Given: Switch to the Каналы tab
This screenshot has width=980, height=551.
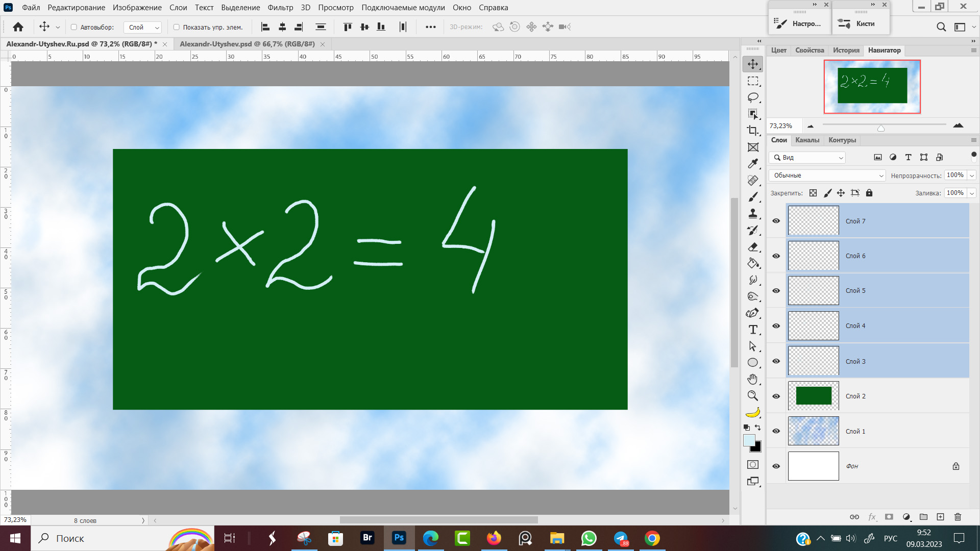Looking at the screenshot, I should [807, 140].
